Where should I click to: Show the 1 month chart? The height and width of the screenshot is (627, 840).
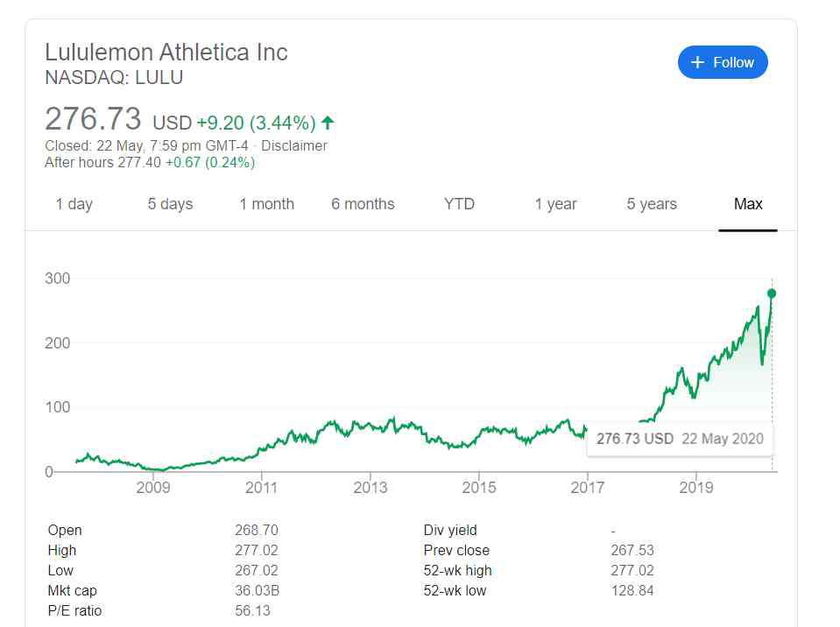(x=266, y=204)
